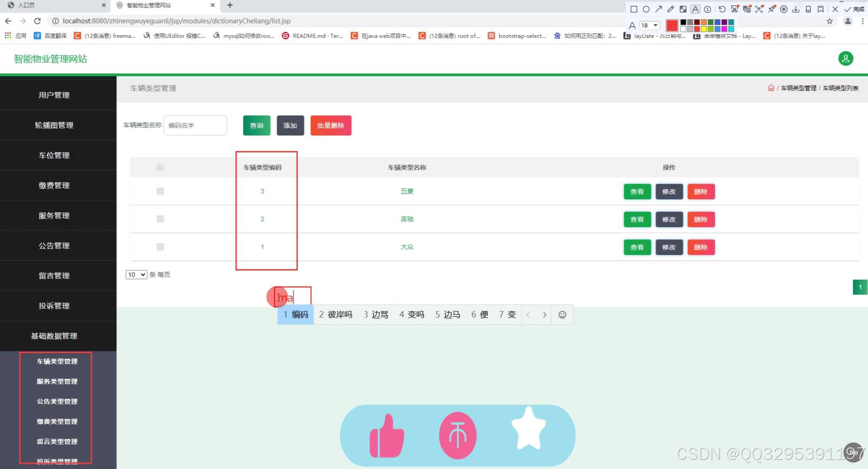
Task: Pin the screenshot to screen
Action: pos(772,9)
